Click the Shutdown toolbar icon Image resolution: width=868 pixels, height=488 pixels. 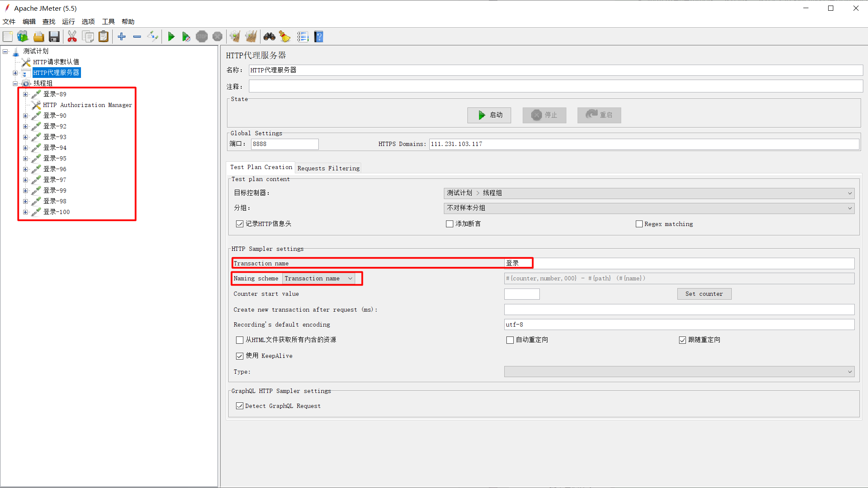218,37
